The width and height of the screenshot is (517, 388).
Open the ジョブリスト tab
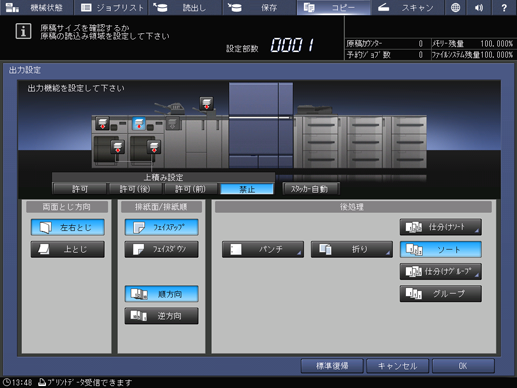(111, 7)
